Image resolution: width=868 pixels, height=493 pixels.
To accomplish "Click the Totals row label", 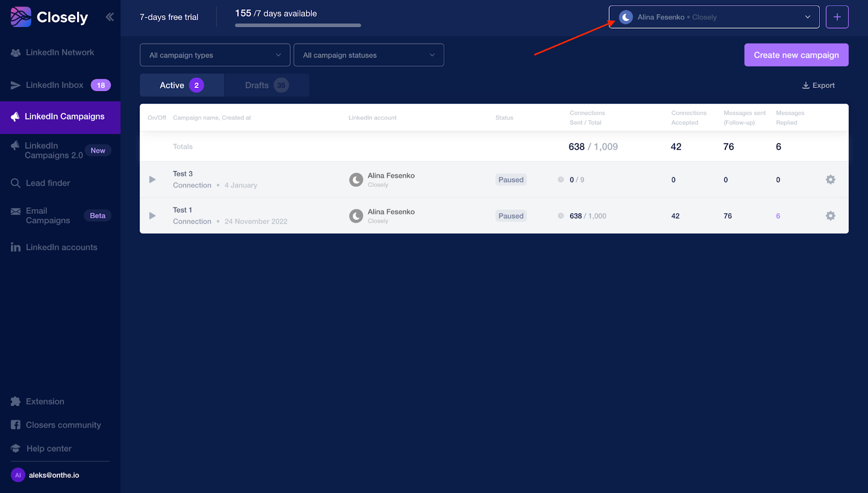I will (183, 147).
